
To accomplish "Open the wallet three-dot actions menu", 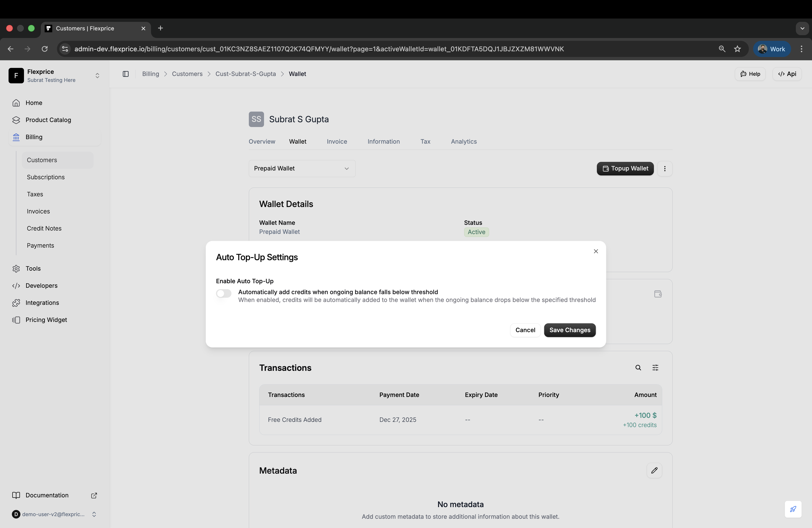I will (x=665, y=169).
